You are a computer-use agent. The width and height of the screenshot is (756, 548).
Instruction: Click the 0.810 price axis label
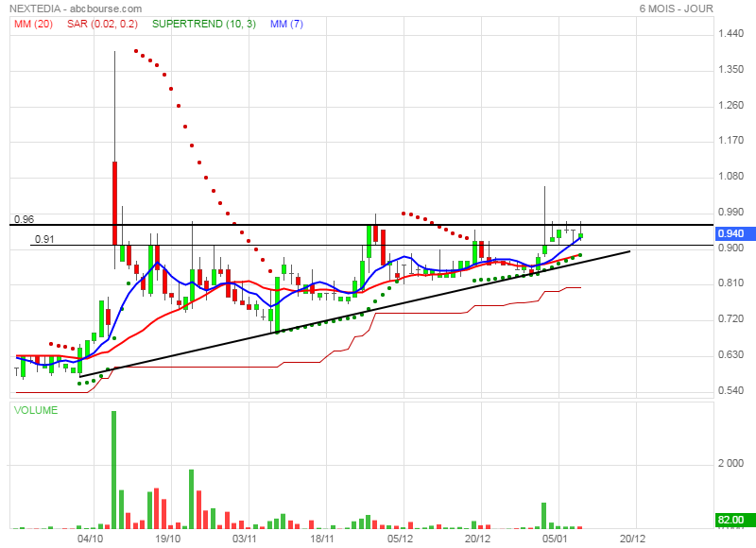coord(730,283)
